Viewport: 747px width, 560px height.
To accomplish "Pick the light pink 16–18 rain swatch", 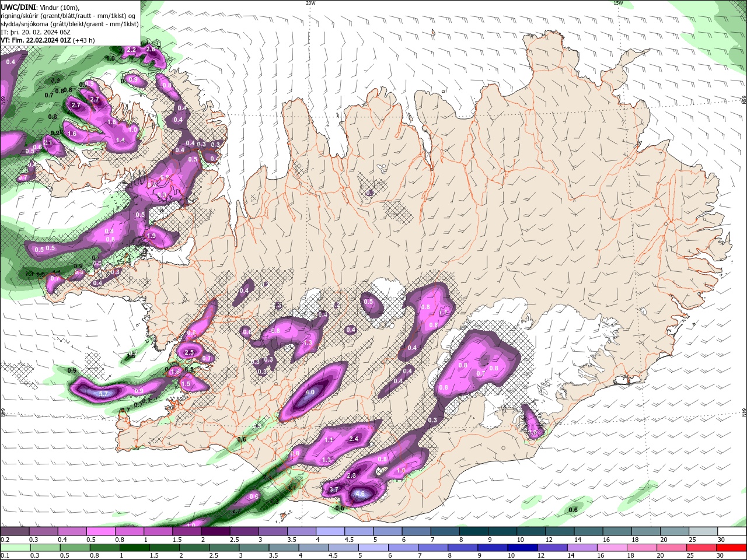I will point(612,548).
